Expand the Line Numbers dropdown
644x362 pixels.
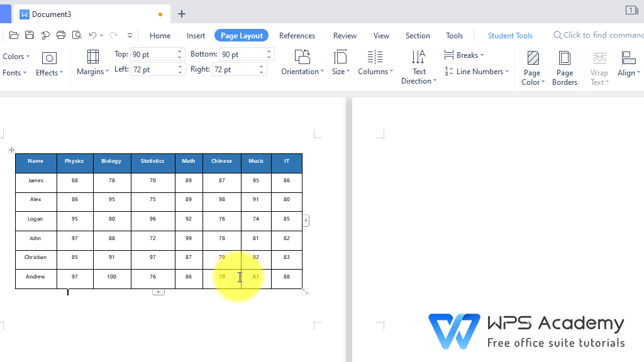477,72
